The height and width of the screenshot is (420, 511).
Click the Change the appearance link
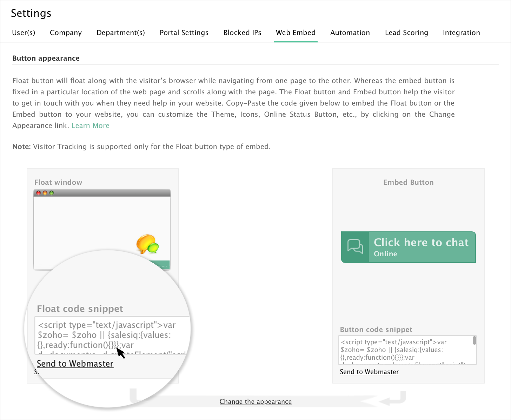click(x=255, y=401)
